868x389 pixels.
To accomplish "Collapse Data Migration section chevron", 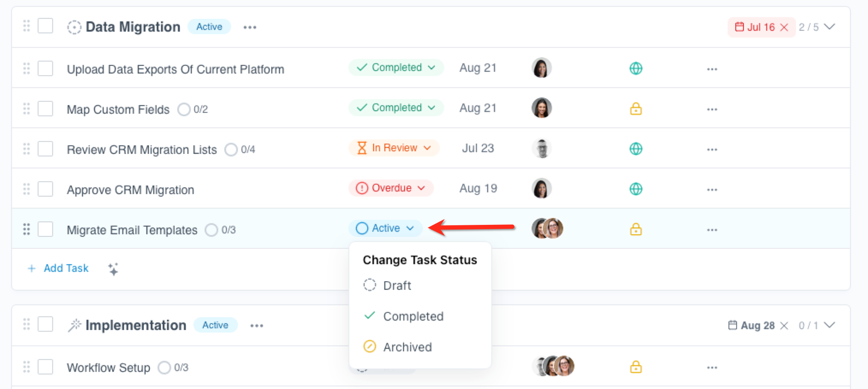I will pyautogui.click(x=829, y=27).
